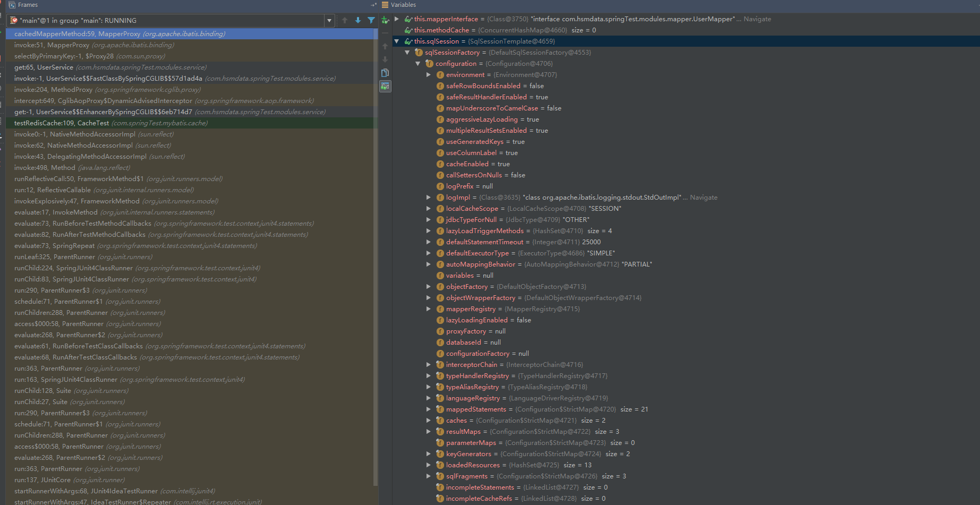The image size is (980, 505).
Task: Expand mappedStatements map node
Action: point(429,409)
